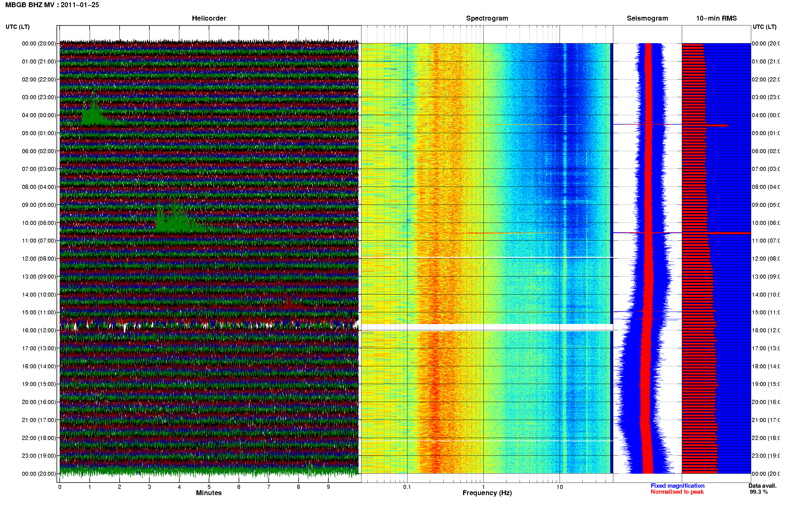Click the left time label '13:00 (09:00)'
The width and height of the screenshot is (812, 508).
pyautogui.click(x=39, y=277)
